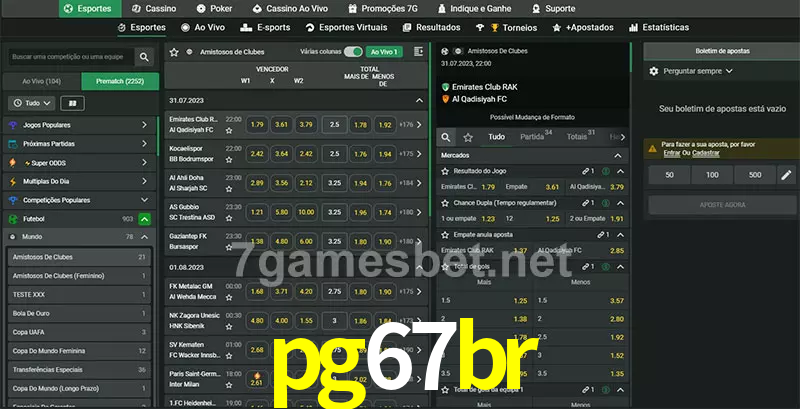The image size is (800, 409).
Task: Open Cassino Ao Vivo top menu
Action: tap(290, 9)
